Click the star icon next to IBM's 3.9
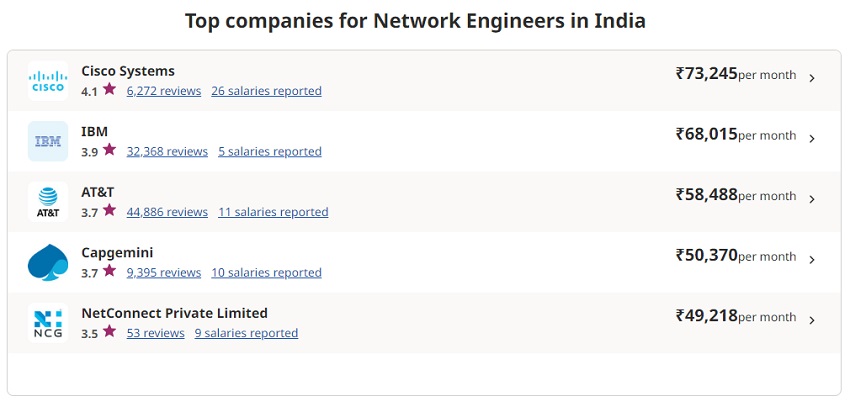Viewport: 850px width, 407px height. (x=109, y=151)
